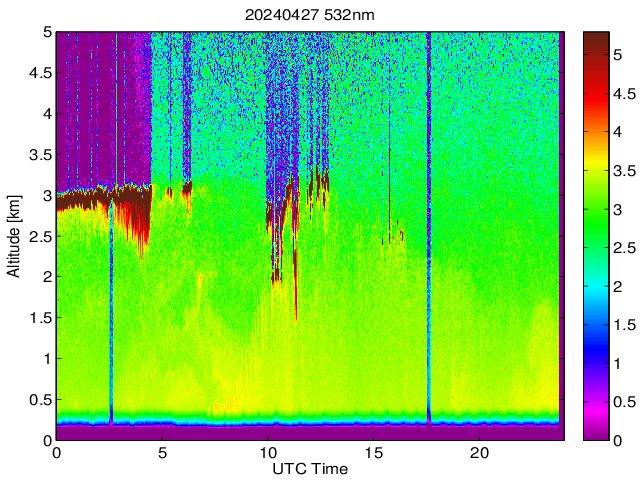The width and height of the screenshot is (640, 480).
Task: Click the "Altitude [km]" y-axis label
Action: (x=13, y=236)
